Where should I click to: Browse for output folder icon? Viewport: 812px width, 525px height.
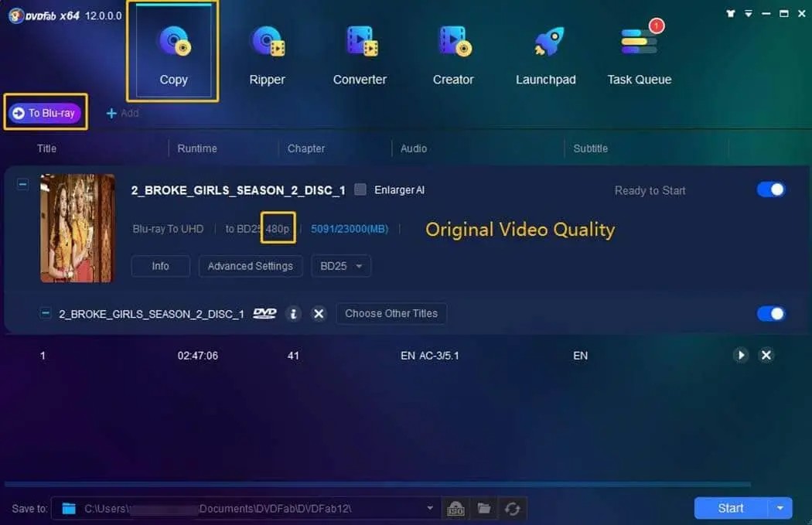click(484, 509)
